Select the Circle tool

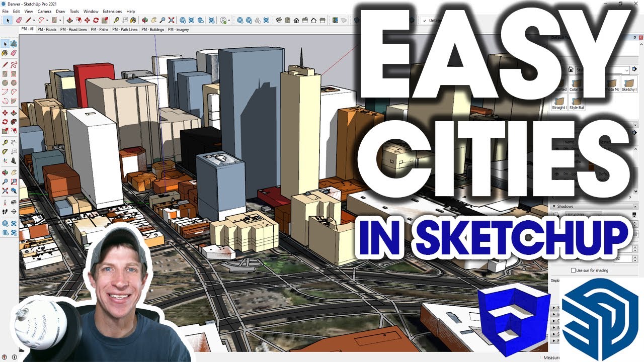[5, 83]
